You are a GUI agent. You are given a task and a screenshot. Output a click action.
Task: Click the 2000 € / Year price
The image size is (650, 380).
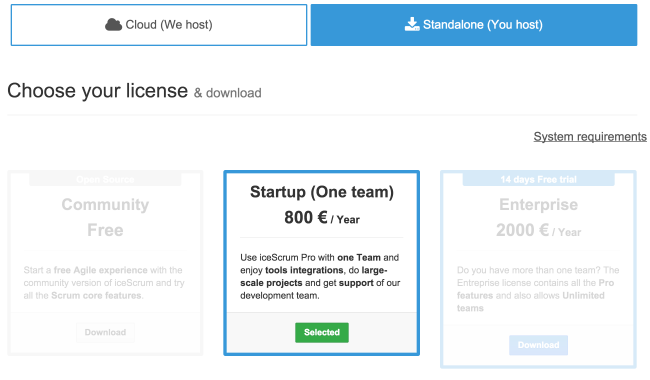538,230
